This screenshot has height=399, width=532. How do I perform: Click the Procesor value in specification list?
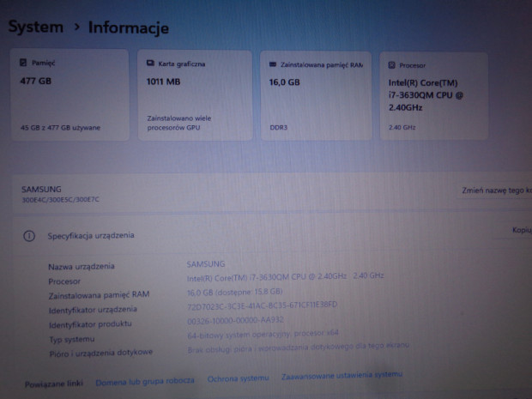pyautogui.click(x=285, y=277)
